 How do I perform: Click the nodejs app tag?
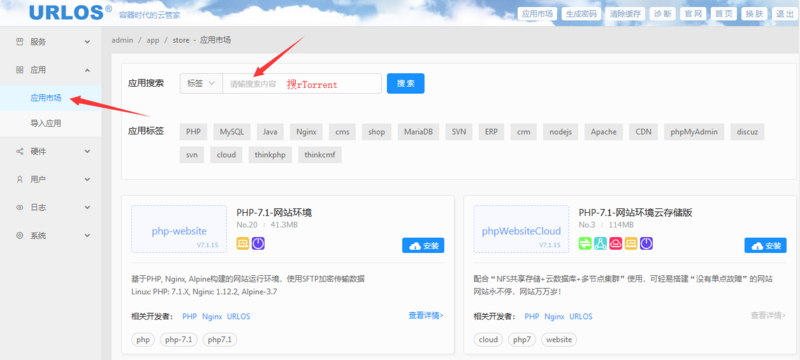[x=561, y=132]
